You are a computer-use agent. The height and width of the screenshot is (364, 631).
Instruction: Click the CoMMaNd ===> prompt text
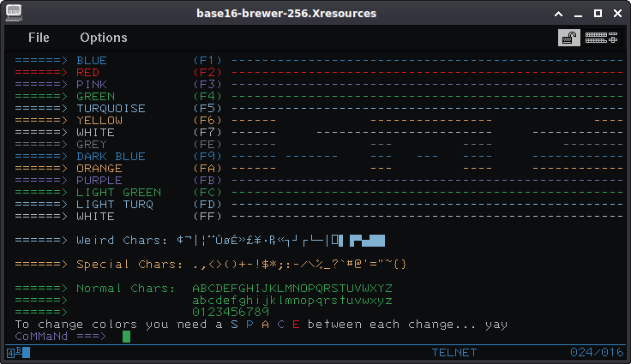61,337
